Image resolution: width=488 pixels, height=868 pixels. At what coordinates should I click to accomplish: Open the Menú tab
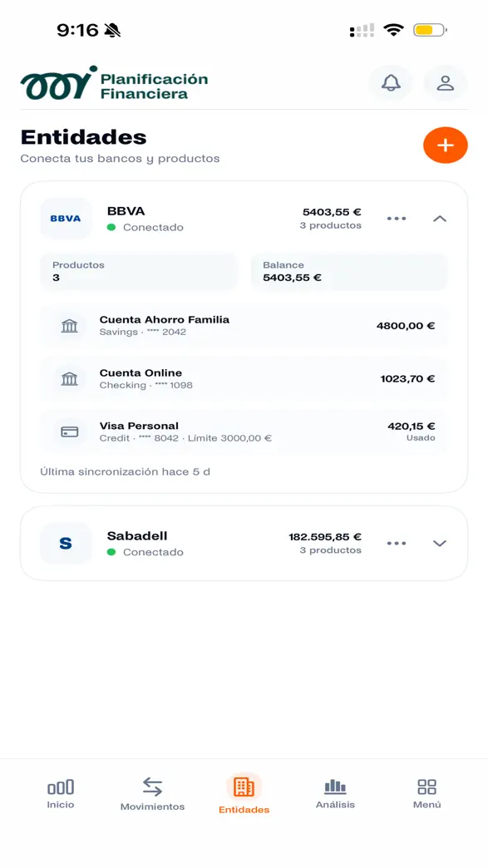coord(427,794)
